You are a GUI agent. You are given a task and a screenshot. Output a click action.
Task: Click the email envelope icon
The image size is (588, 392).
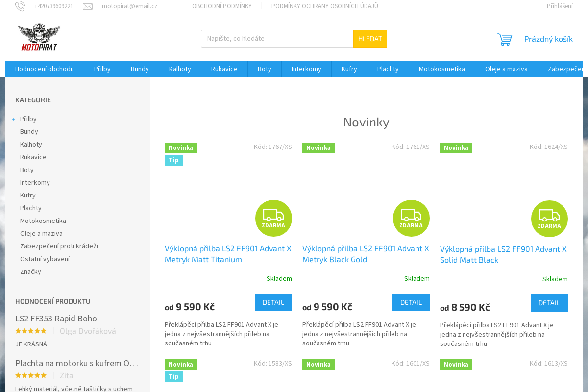(88, 6)
